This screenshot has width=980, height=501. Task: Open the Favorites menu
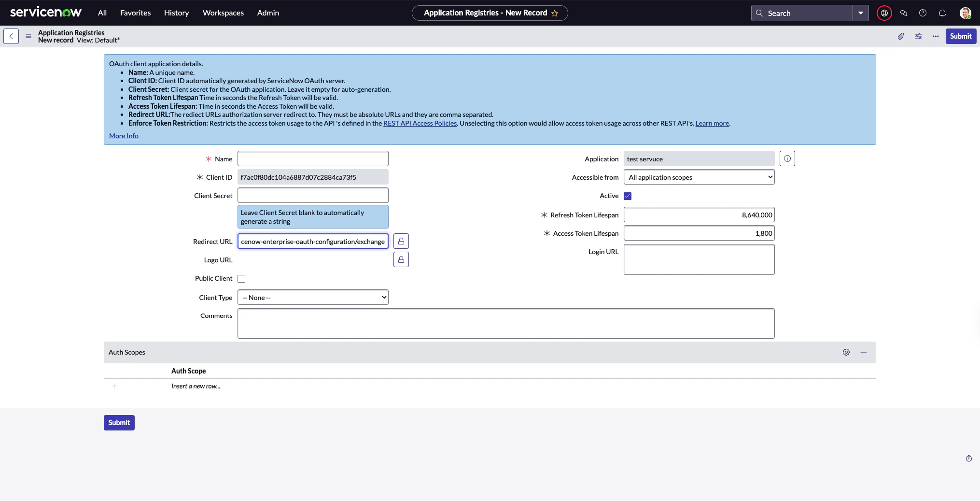[x=135, y=13]
